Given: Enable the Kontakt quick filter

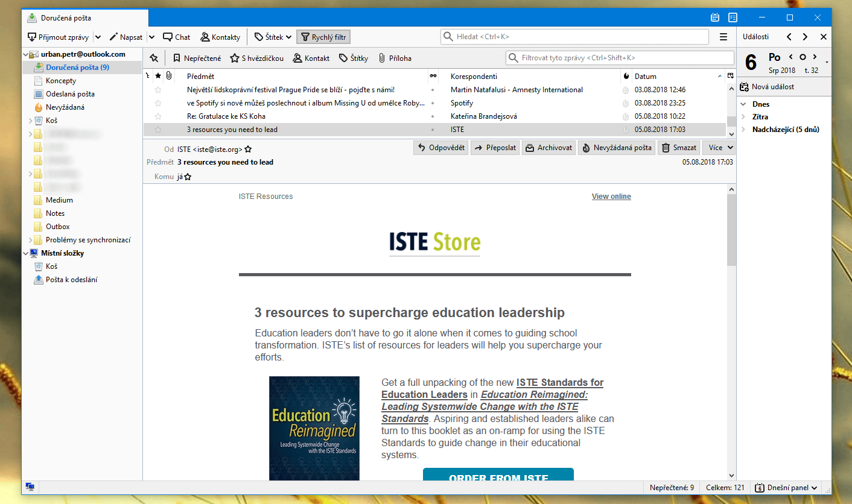Looking at the screenshot, I should (x=311, y=58).
